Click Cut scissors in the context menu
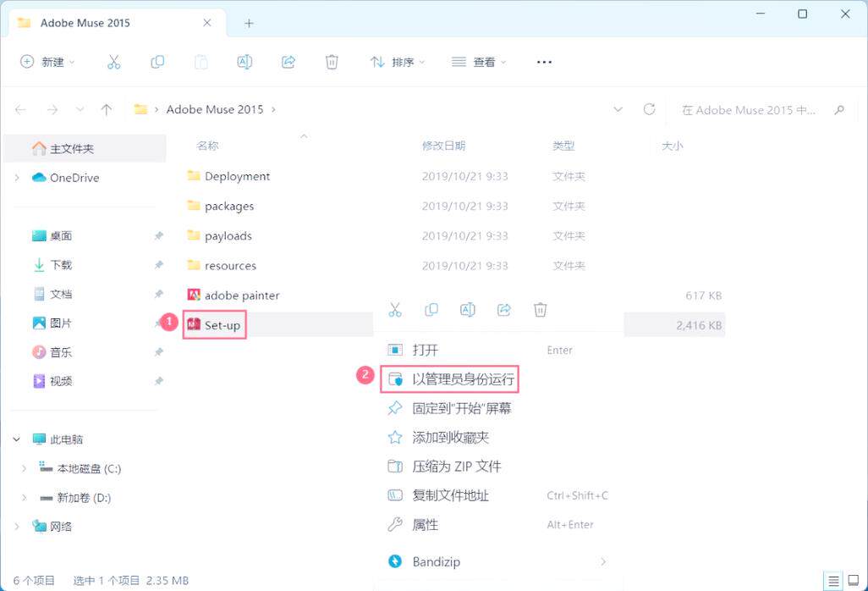Screen dimensions: 868x591 pos(395,310)
